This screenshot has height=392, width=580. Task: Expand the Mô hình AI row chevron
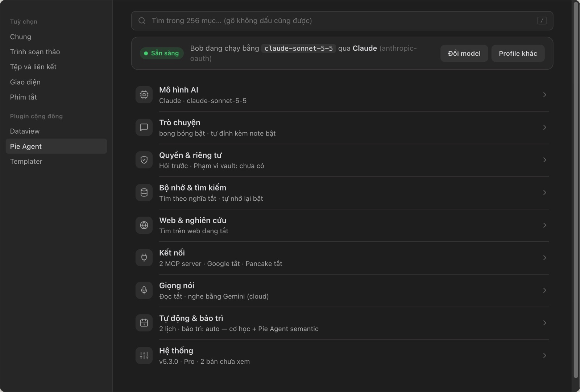point(544,95)
